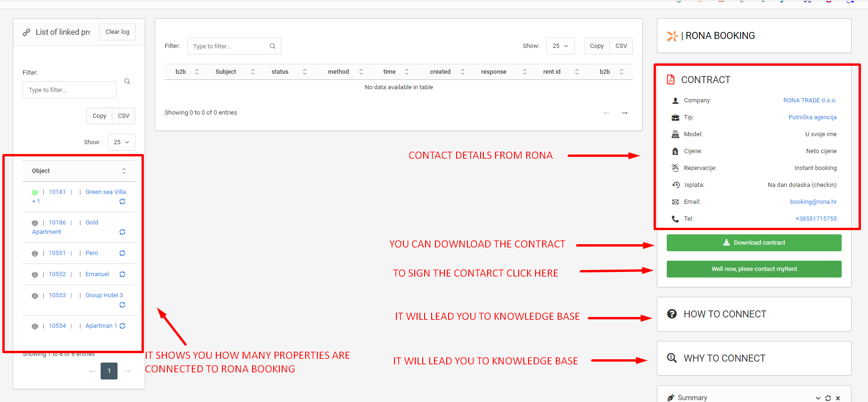Screen dimensions: 868x402
Task: Click Download contract button
Action: click(754, 243)
